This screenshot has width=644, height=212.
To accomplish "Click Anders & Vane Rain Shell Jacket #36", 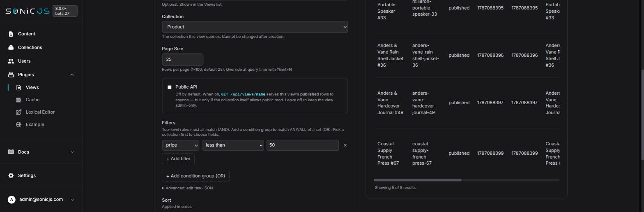I will [x=390, y=55].
